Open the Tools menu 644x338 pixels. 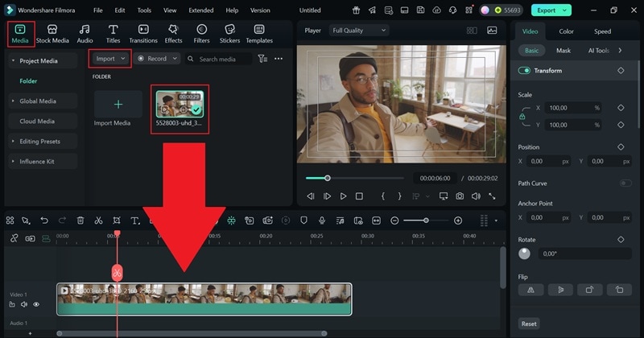tap(144, 10)
